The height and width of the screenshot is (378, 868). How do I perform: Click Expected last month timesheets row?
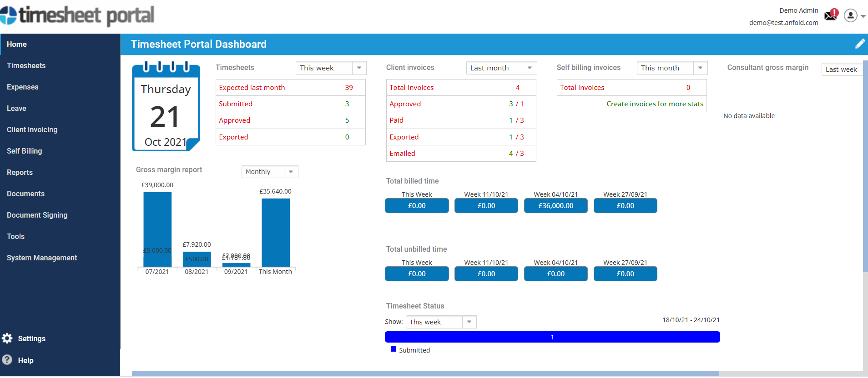coord(291,88)
